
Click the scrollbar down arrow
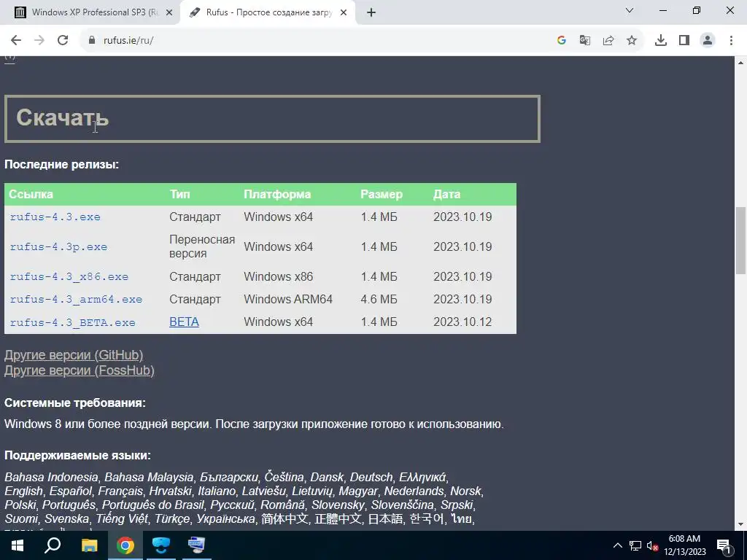point(740,525)
